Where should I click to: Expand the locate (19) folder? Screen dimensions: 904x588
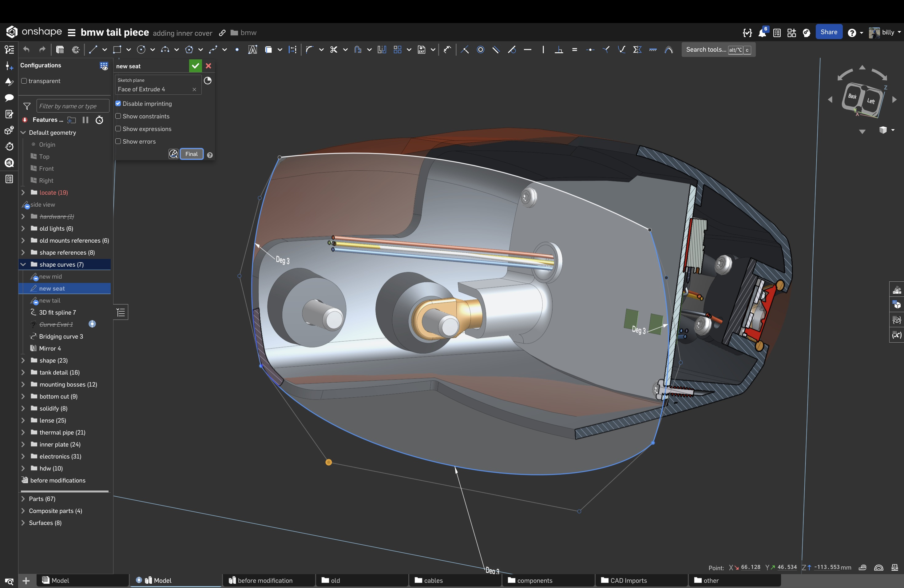tap(23, 193)
